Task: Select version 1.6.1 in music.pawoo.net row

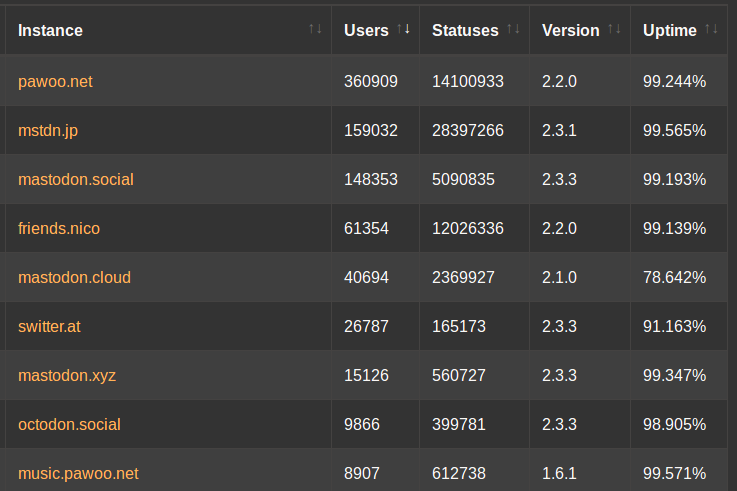Action: 559,474
